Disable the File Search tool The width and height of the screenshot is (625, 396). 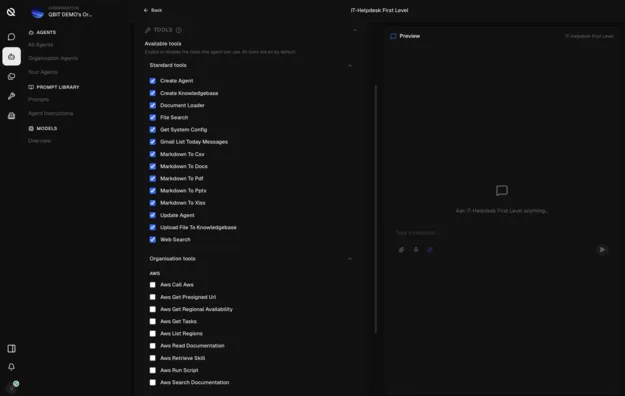[153, 117]
